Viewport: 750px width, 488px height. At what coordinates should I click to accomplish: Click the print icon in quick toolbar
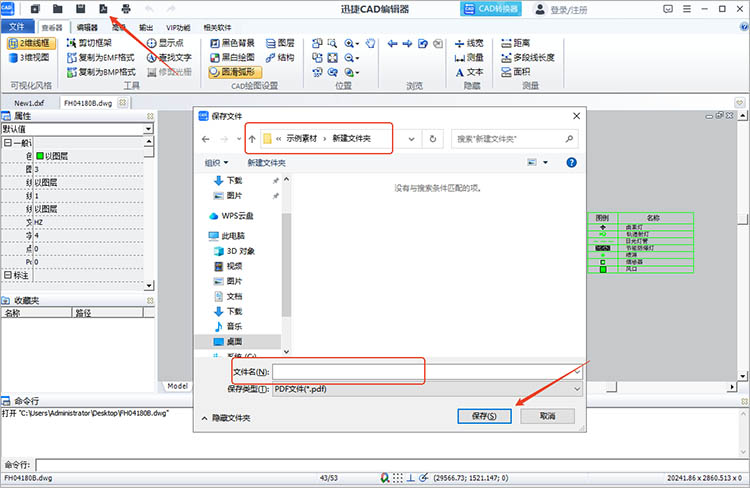[126, 9]
